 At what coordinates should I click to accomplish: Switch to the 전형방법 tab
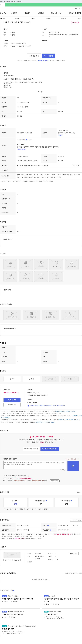point(63,19)
